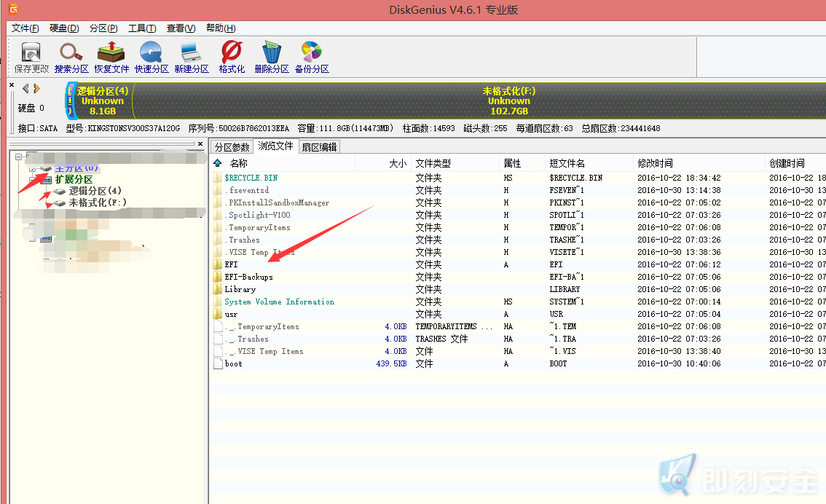The width and height of the screenshot is (826, 504).
Task: Select the Library folder icon
Action: (x=218, y=289)
